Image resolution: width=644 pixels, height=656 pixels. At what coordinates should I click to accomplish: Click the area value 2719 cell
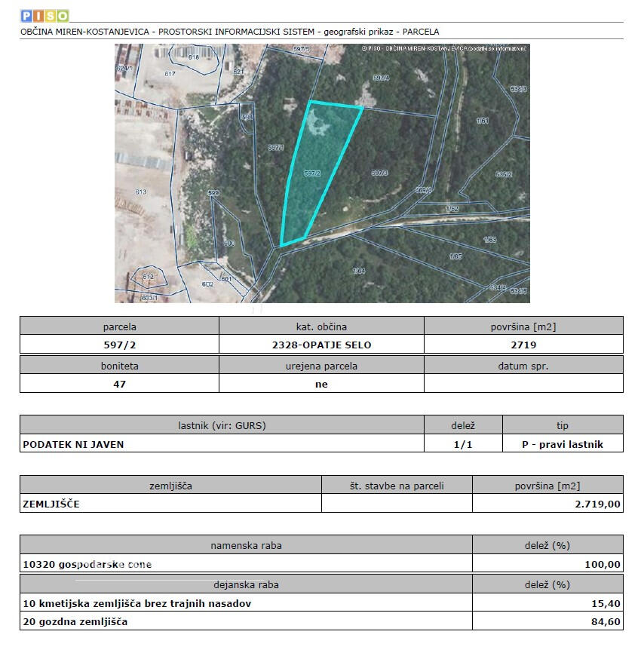523,345
